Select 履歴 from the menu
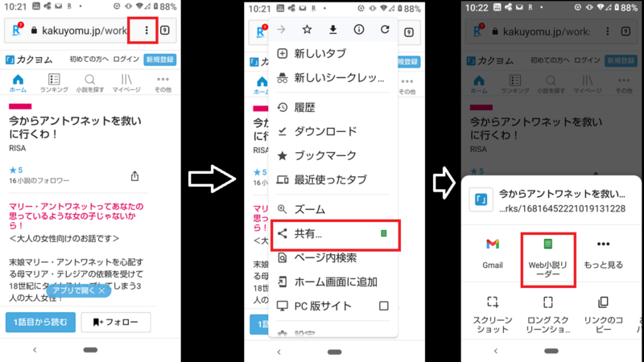644x362 pixels. pos(333,108)
